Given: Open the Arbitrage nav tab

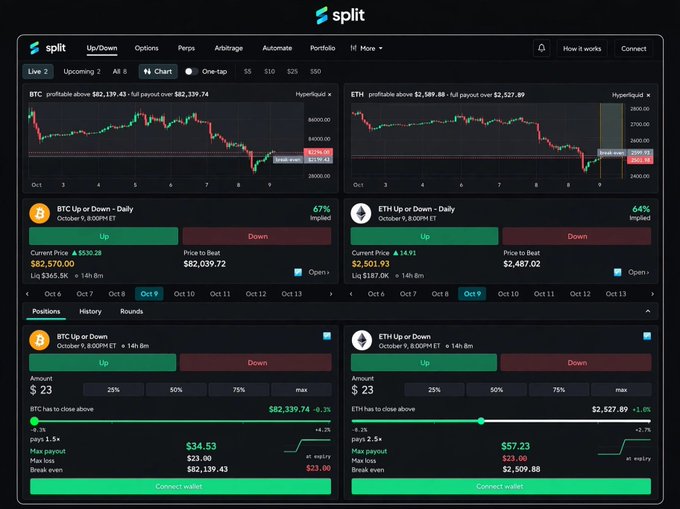Looking at the screenshot, I should tap(229, 48).
